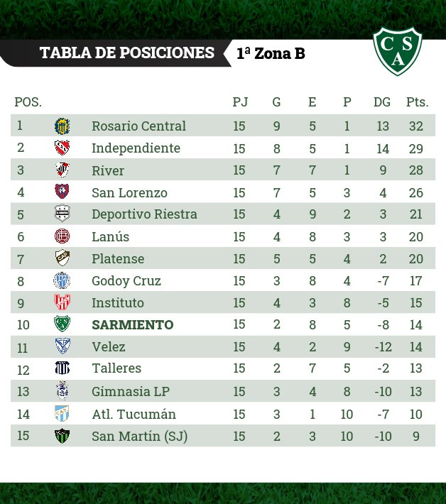The image size is (446, 504).
Task: Click the Talleres striped crest
Action: [62, 368]
